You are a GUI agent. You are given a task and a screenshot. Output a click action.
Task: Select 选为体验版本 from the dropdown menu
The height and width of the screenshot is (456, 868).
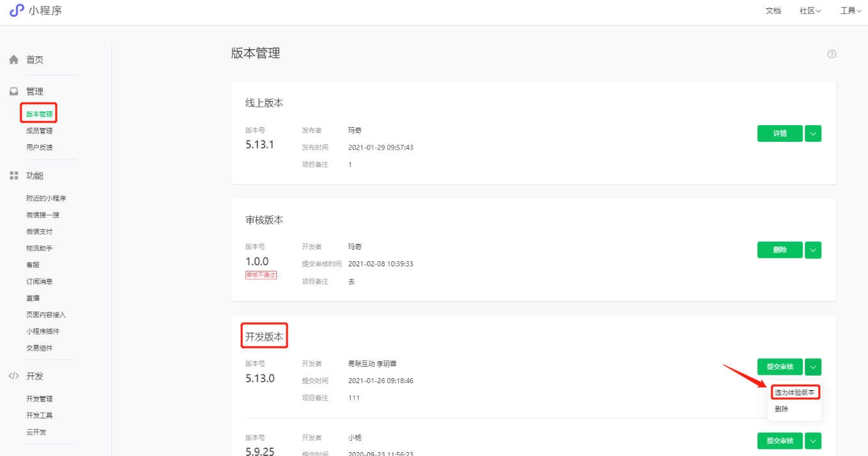794,392
